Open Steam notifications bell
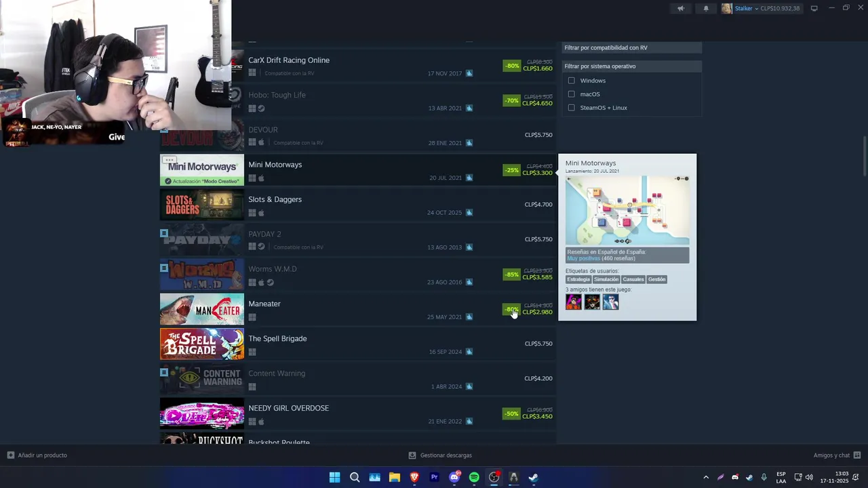The height and width of the screenshot is (488, 868). pos(706,8)
